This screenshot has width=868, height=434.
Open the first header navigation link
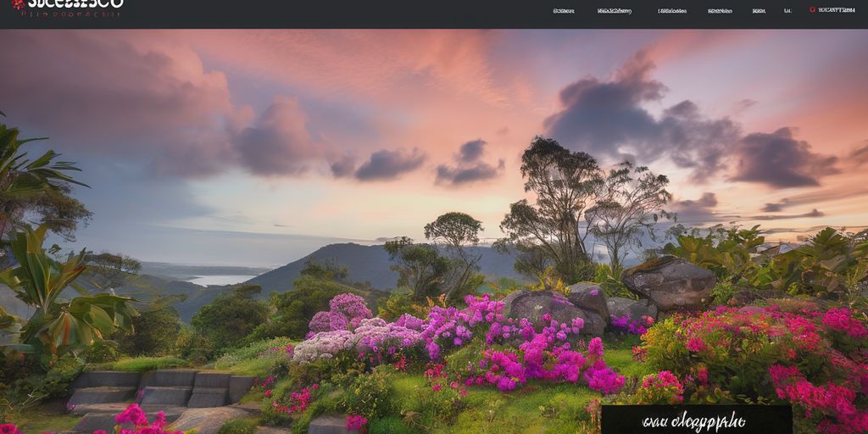(563, 11)
